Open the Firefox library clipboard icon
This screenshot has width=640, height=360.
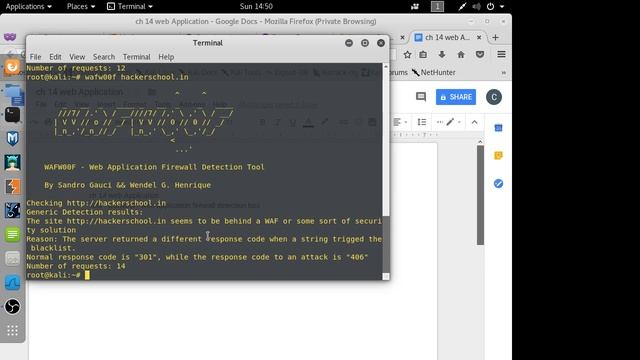coord(423,54)
